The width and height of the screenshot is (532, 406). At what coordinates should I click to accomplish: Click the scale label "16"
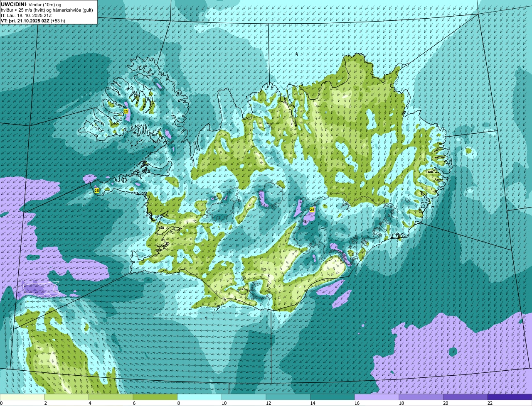[x=357, y=403]
